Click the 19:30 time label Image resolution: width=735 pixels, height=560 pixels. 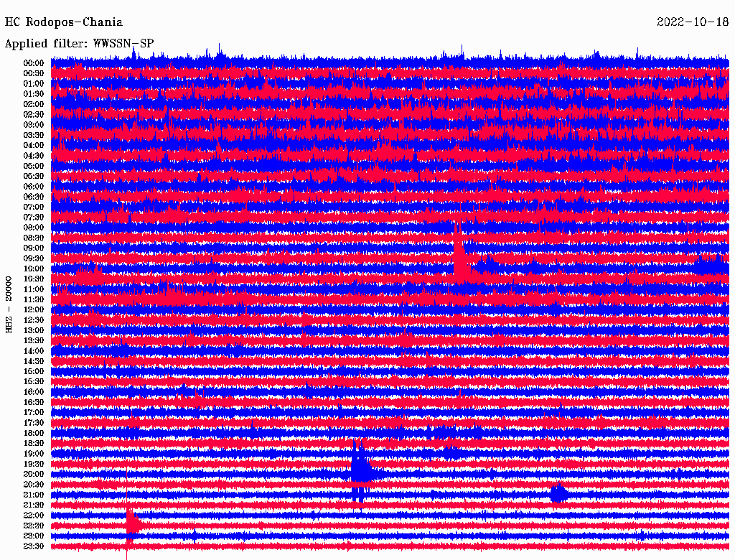[x=34, y=464]
